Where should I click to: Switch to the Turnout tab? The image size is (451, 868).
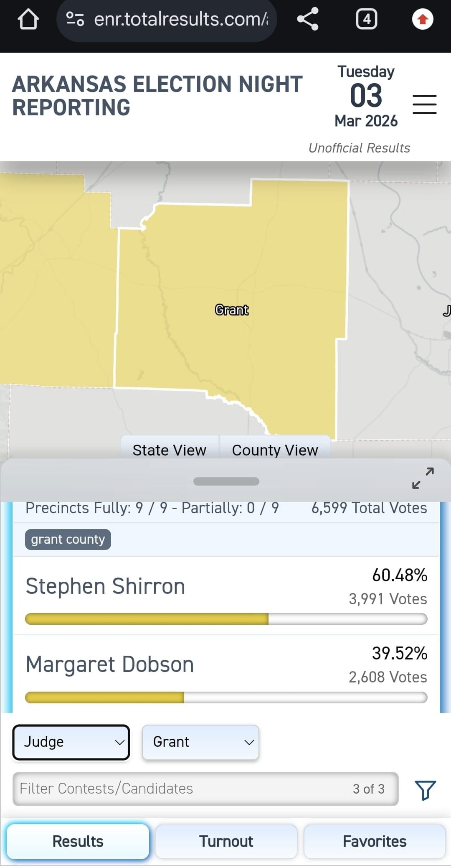click(x=226, y=841)
